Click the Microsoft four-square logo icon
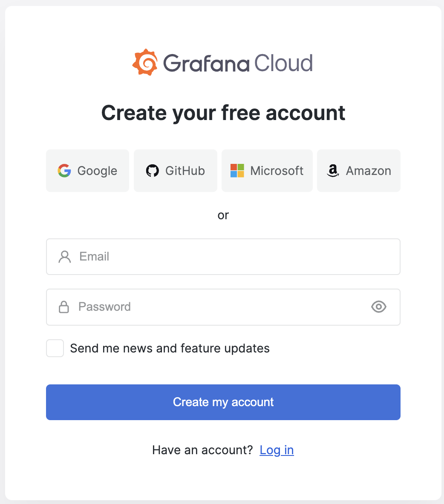 coord(237,171)
